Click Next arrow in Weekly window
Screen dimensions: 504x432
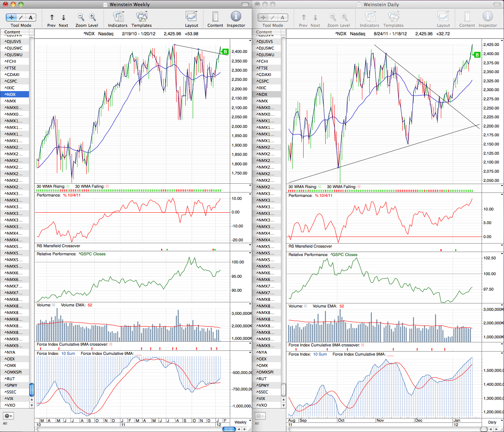click(x=64, y=17)
